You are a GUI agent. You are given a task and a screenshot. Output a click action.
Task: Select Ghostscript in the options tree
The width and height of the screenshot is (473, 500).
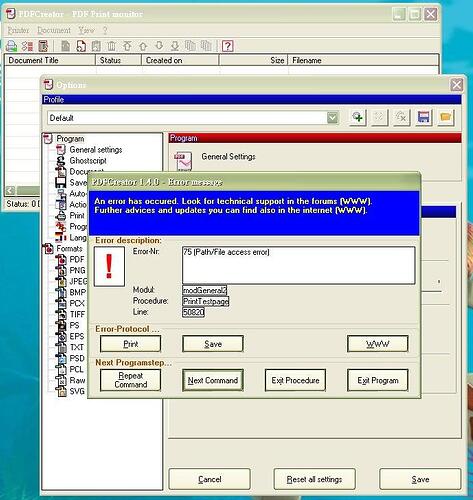88,161
